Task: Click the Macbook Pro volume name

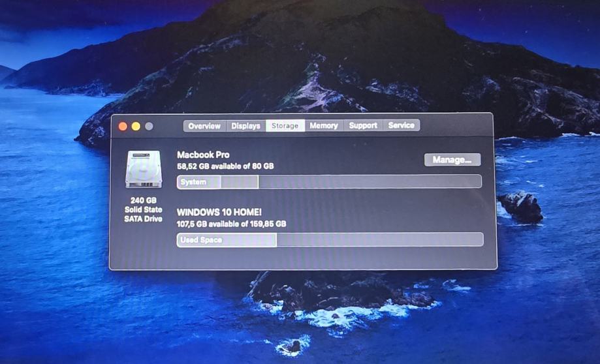Action: [x=203, y=155]
